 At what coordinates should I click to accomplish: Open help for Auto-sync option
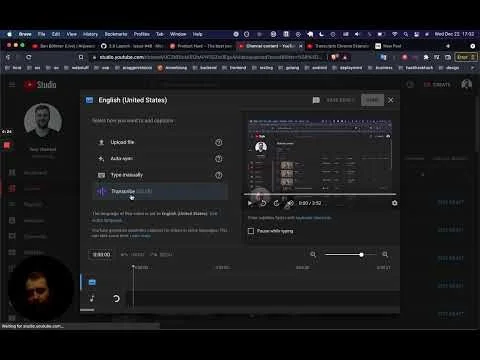(219, 159)
